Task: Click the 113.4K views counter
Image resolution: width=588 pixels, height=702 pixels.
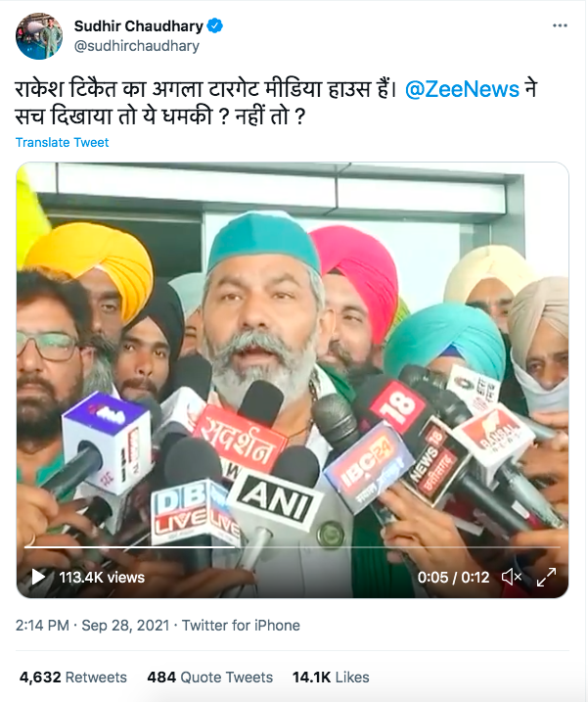Action: pos(102,577)
